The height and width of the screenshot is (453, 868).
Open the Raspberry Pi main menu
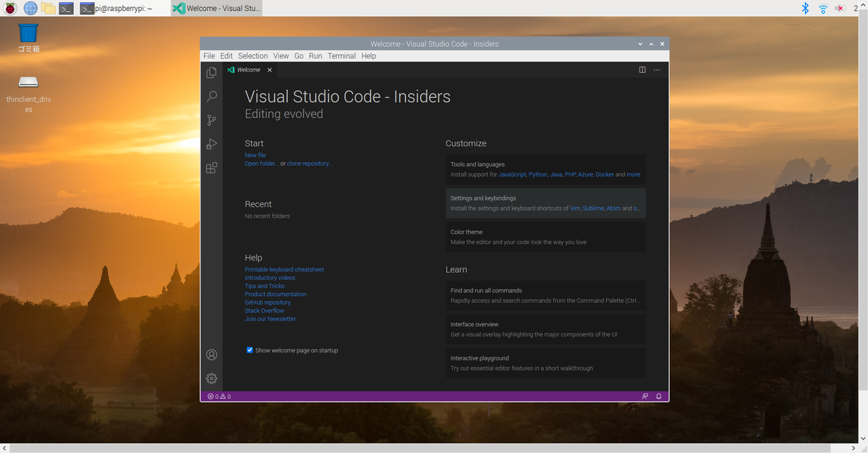(x=12, y=8)
